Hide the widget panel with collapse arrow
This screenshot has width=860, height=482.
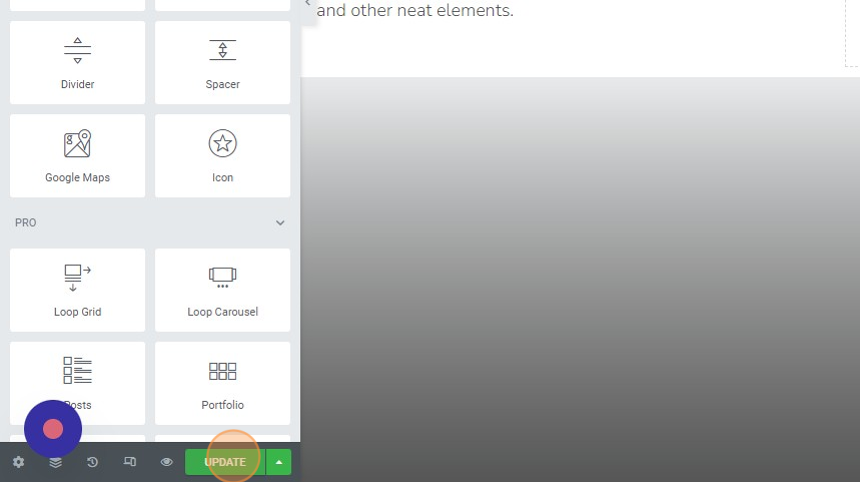pos(308,3)
